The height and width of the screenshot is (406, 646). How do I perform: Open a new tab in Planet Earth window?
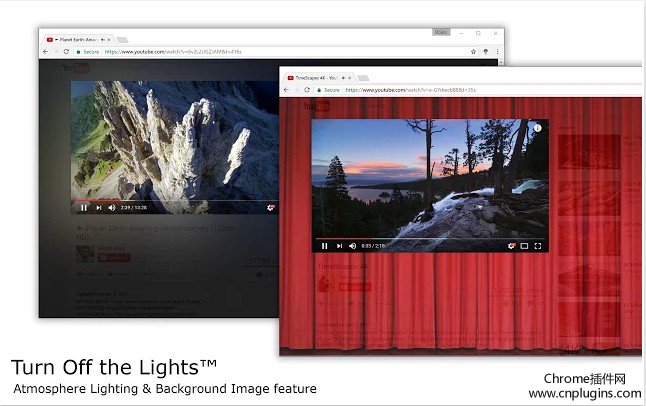[122, 40]
